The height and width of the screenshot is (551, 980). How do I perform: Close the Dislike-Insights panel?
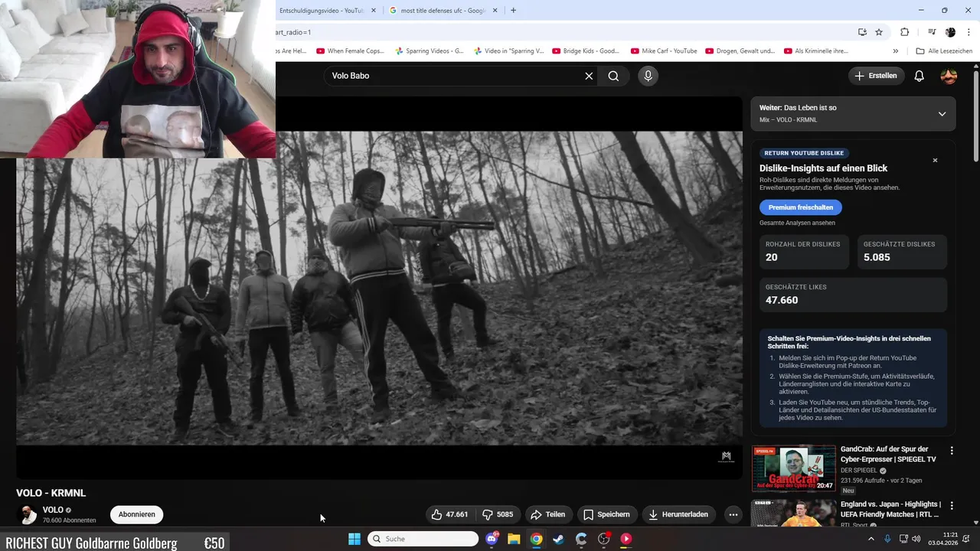pyautogui.click(x=935, y=160)
